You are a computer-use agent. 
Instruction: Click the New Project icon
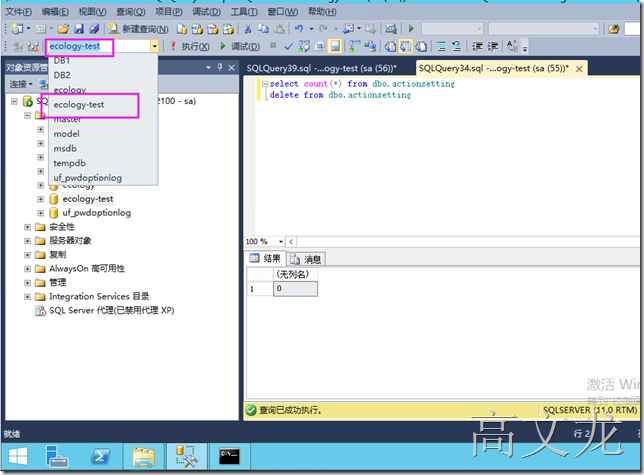(18, 29)
